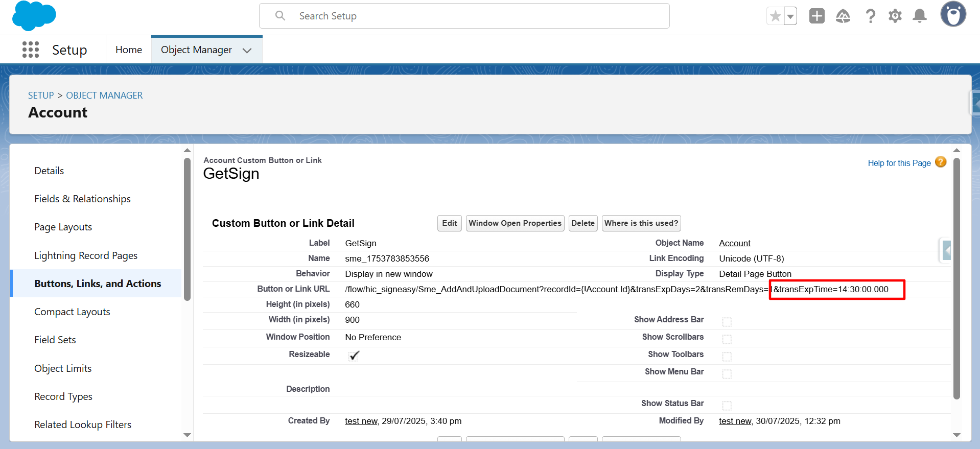Open the App Launcher dots grid

coord(31,50)
